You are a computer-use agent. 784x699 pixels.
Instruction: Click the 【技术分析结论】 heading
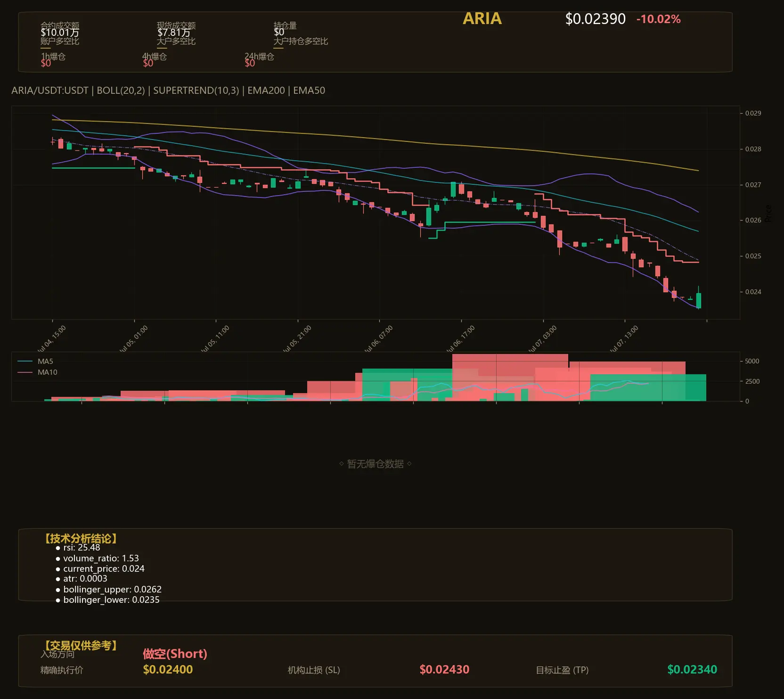[81, 538]
